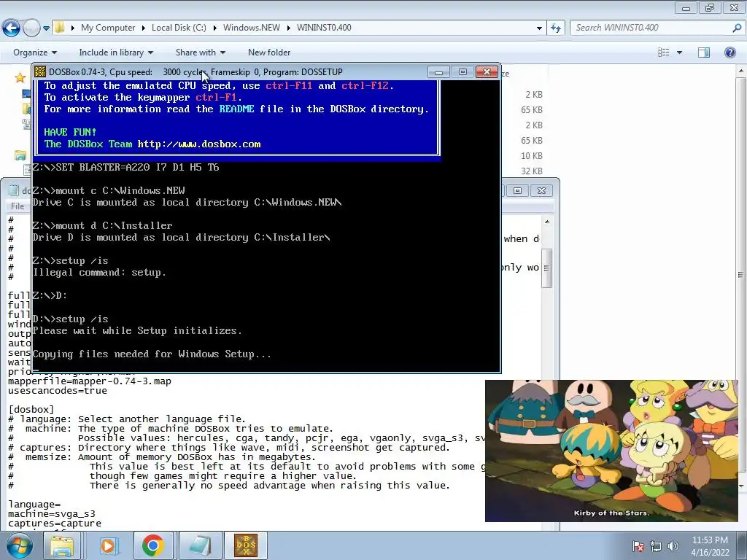The width and height of the screenshot is (747, 560).
Task: Click inside the DOSBox console
Action: pos(266,226)
